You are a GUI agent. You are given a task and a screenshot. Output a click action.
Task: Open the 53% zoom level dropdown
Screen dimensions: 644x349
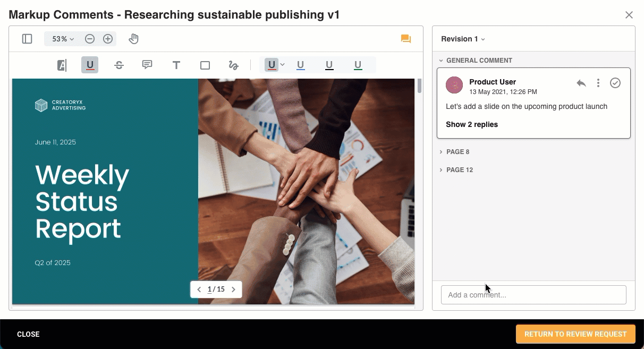(63, 39)
